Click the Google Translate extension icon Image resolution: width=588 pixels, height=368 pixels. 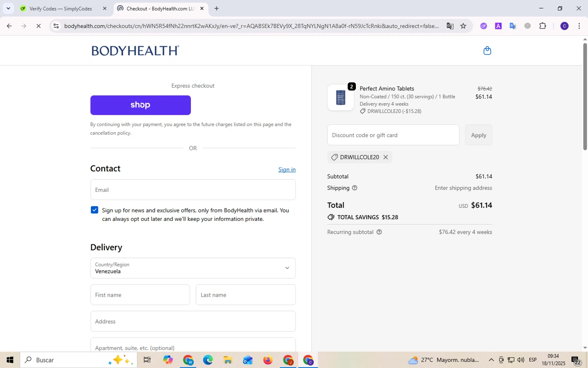[x=513, y=26]
